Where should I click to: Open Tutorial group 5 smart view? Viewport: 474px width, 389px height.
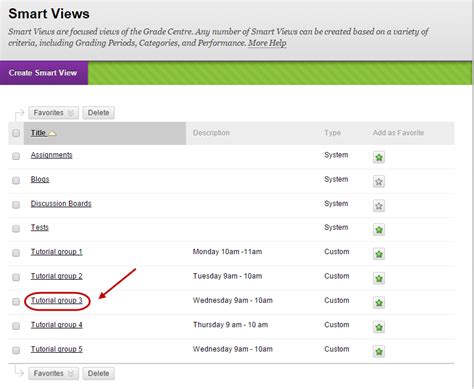point(56,349)
